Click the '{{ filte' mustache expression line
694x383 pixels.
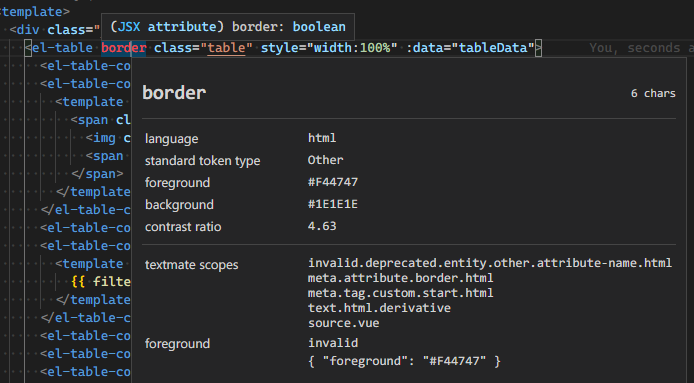pos(100,282)
